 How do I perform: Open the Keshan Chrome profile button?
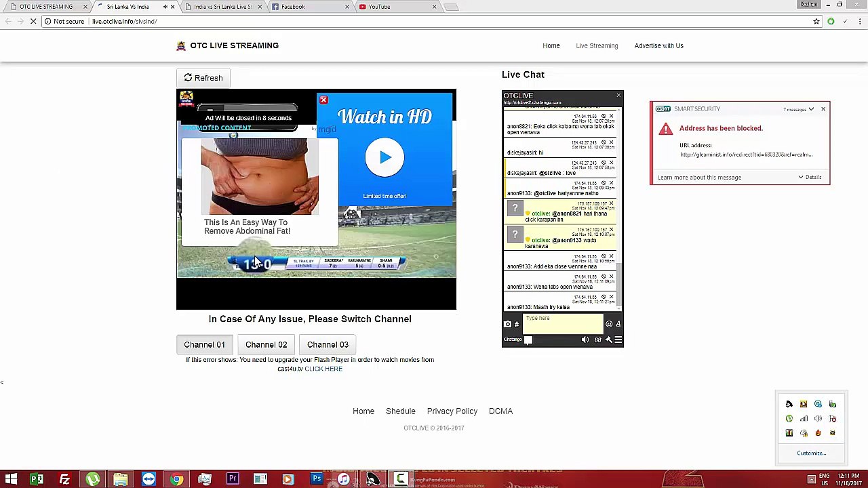pyautogui.click(x=809, y=5)
